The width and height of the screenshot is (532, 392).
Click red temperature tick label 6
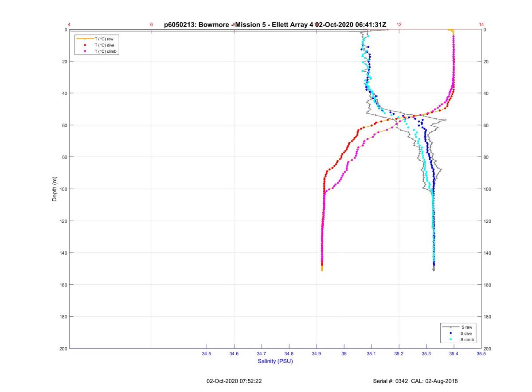152,25
